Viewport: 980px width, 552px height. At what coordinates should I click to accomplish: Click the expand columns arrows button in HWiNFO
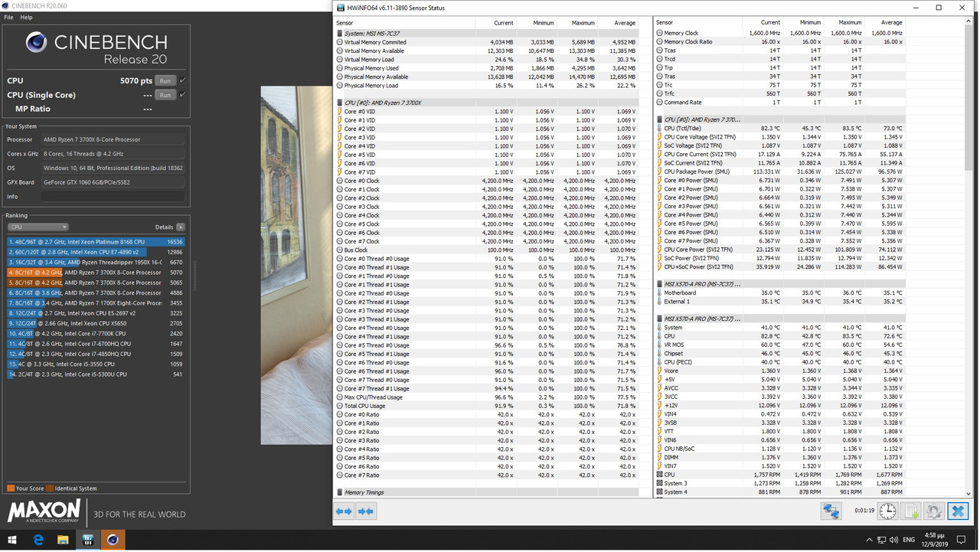(344, 511)
